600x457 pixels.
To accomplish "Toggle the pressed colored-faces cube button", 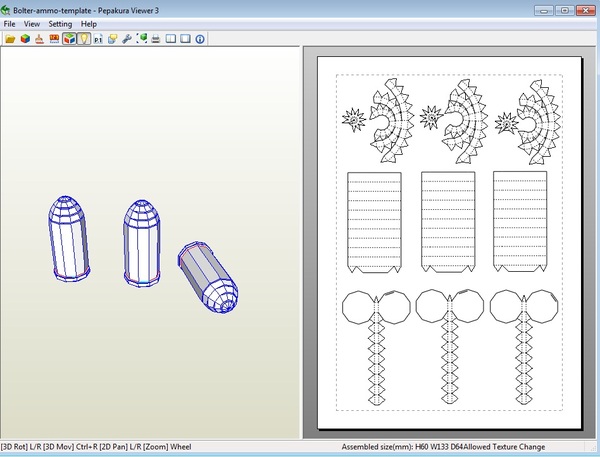I will 68,39.
